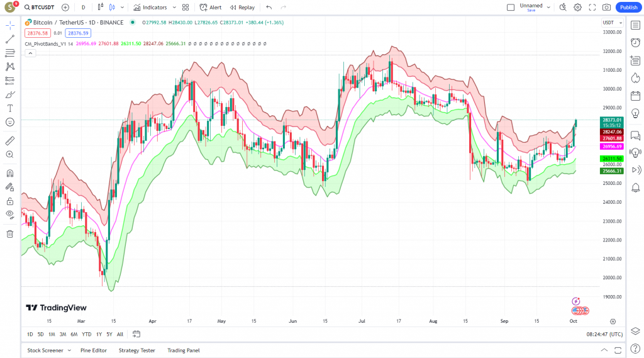The height and width of the screenshot is (358, 644).
Task: Create a new Alert
Action: 210,8
